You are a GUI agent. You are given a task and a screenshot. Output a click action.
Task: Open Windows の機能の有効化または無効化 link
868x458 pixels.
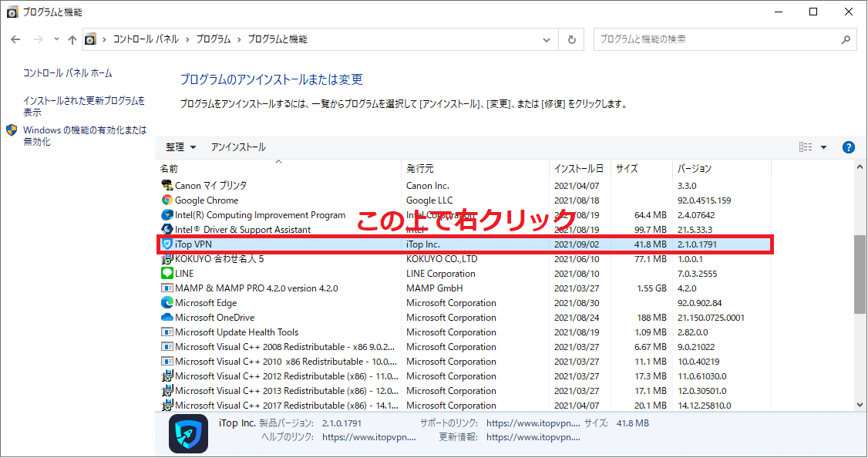85,136
